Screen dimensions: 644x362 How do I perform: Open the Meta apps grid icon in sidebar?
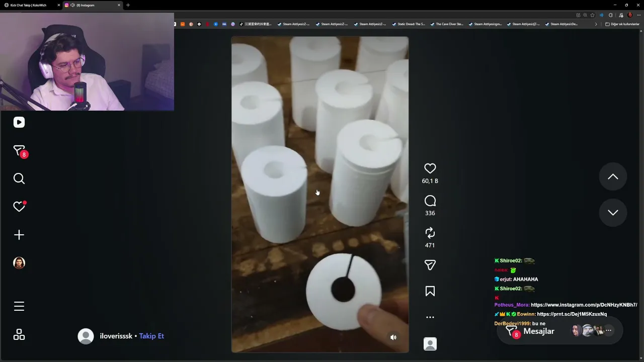point(19,334)
